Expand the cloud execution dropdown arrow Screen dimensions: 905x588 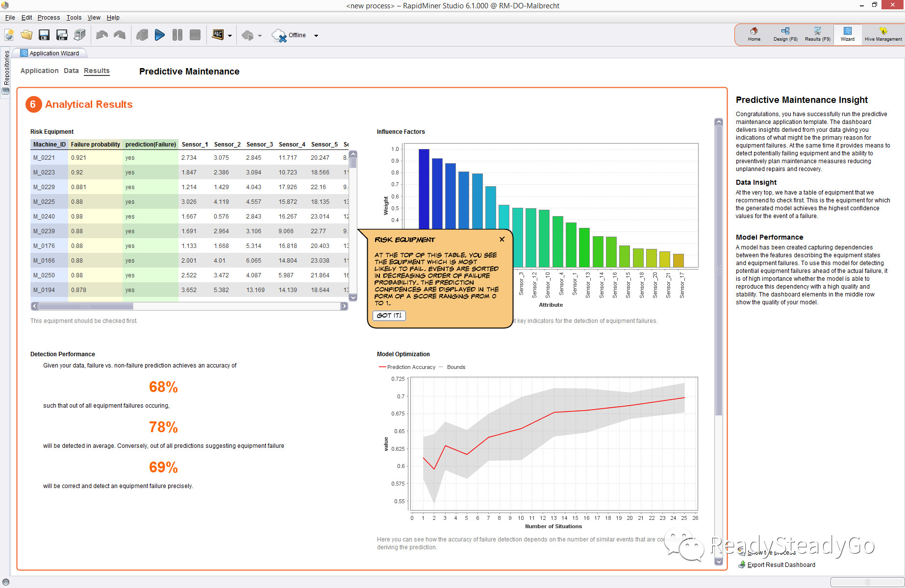260,35
